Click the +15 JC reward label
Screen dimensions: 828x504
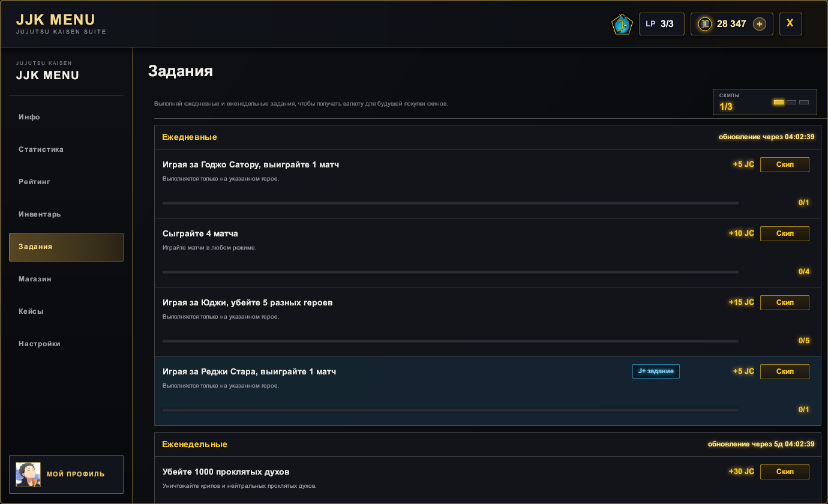741,302
